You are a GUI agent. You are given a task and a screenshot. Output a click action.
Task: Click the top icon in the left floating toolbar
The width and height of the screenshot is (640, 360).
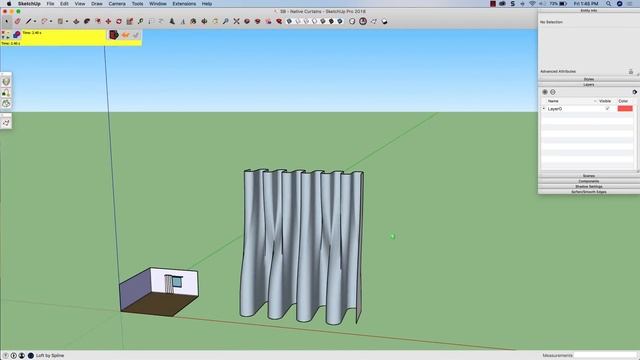tap(6, 82)
